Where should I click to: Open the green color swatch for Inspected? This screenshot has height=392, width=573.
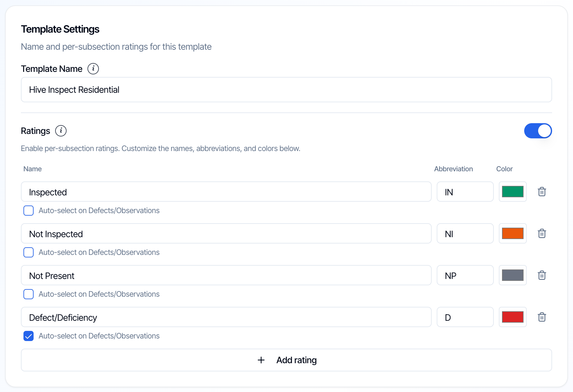[x=513, y=192]
